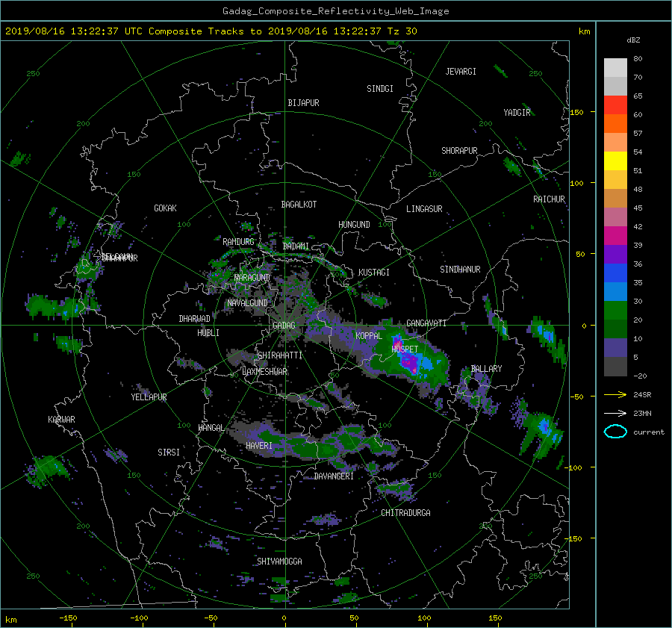
Task: Click the RAMDURG city label
Action: click(x=238, y=242)
